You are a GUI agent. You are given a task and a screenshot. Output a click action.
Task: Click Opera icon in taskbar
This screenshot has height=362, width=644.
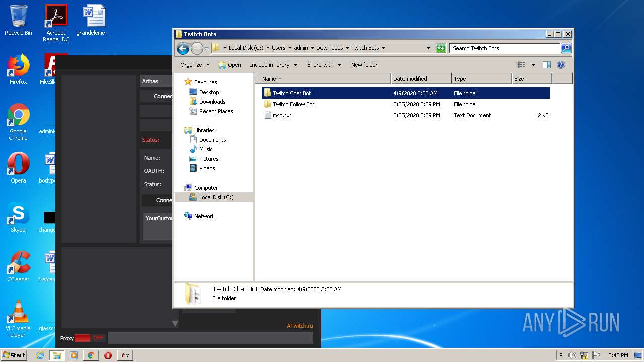click(108, 355)
